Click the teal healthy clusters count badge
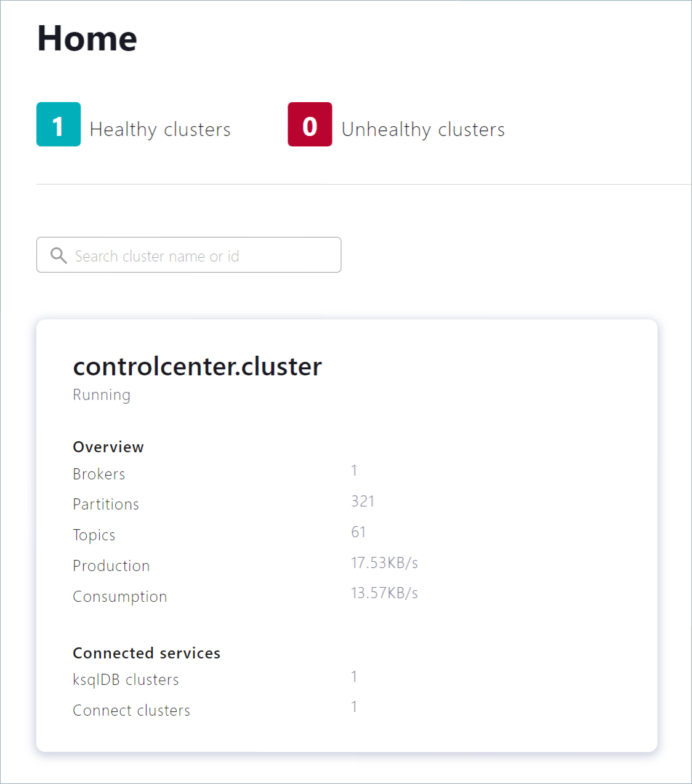The width and height of the screenshot is (692, 784). pyautogui.click(x=58, y=124)
